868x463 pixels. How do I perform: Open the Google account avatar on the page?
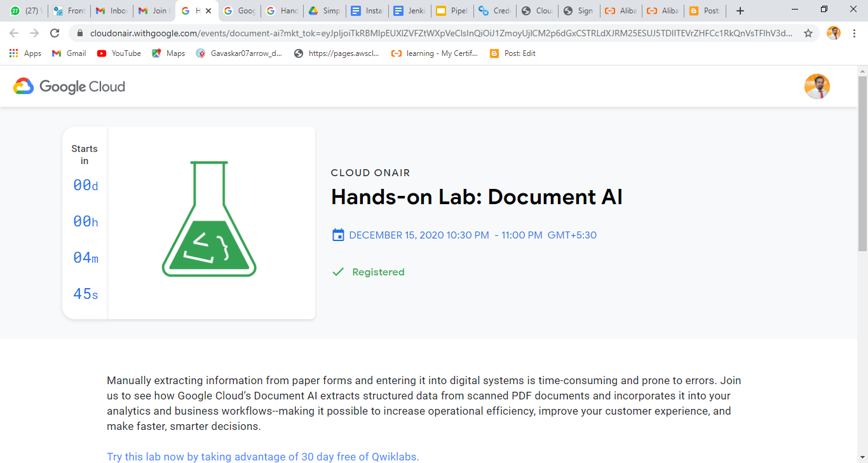pos(817,86)
